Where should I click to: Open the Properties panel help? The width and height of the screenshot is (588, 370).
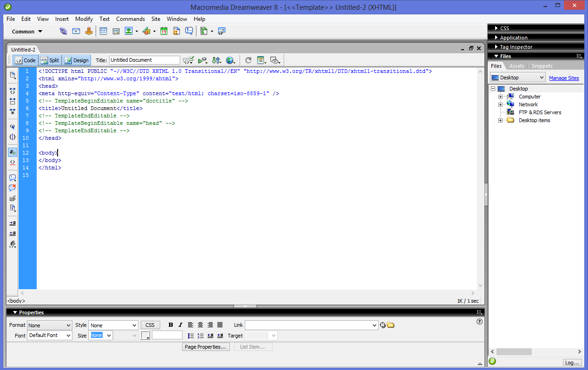[480, 321]
